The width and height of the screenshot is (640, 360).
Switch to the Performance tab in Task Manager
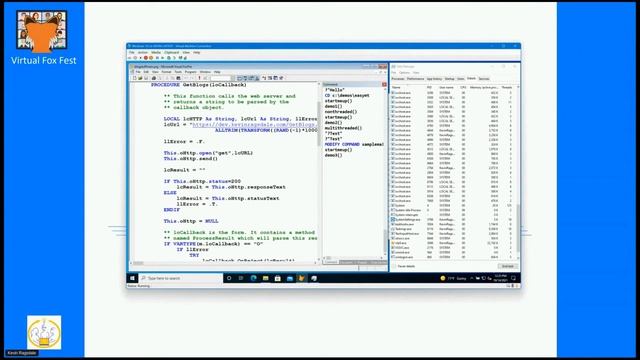tap(415, 79)
